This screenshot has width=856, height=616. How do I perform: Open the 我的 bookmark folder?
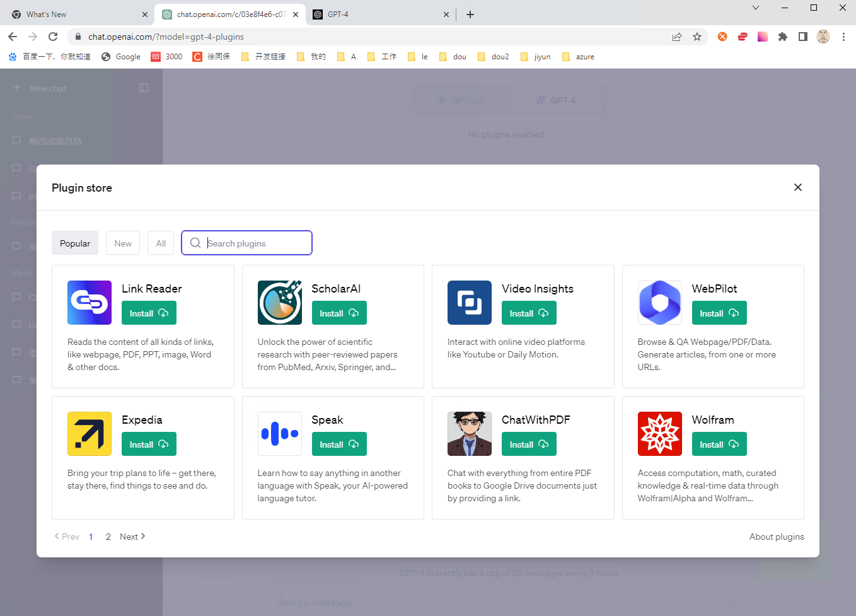(311, 57)
